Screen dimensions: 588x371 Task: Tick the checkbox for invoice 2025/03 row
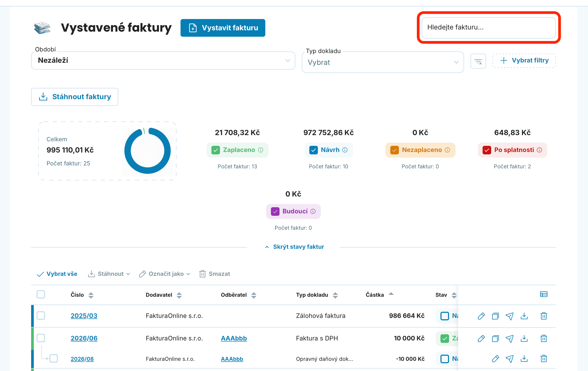[41, 316]
